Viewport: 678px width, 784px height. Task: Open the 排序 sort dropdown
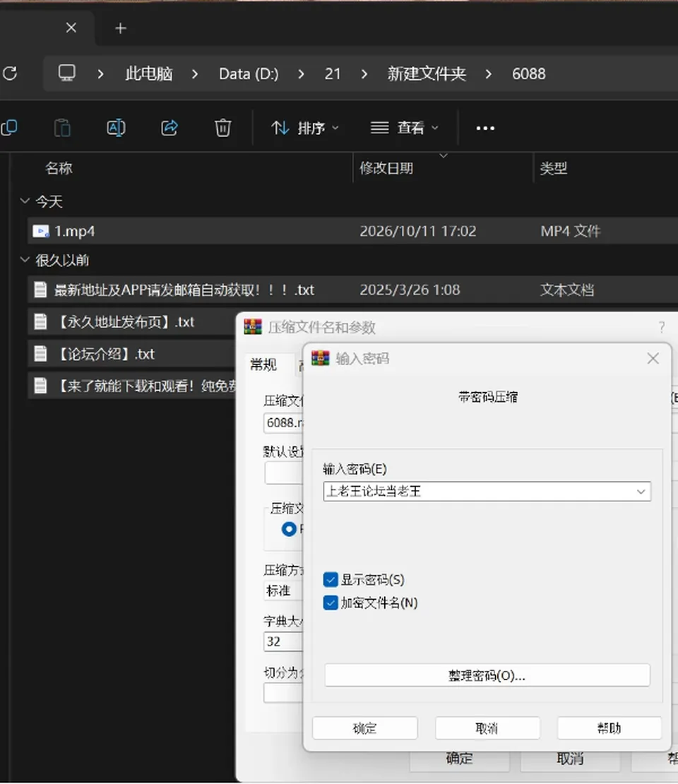(x=304, y=128)
